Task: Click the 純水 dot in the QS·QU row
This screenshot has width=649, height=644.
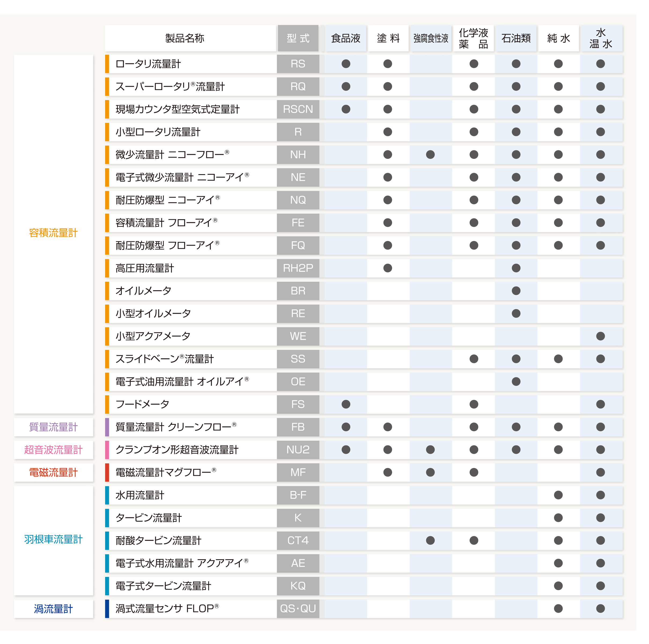Action: 558,608
